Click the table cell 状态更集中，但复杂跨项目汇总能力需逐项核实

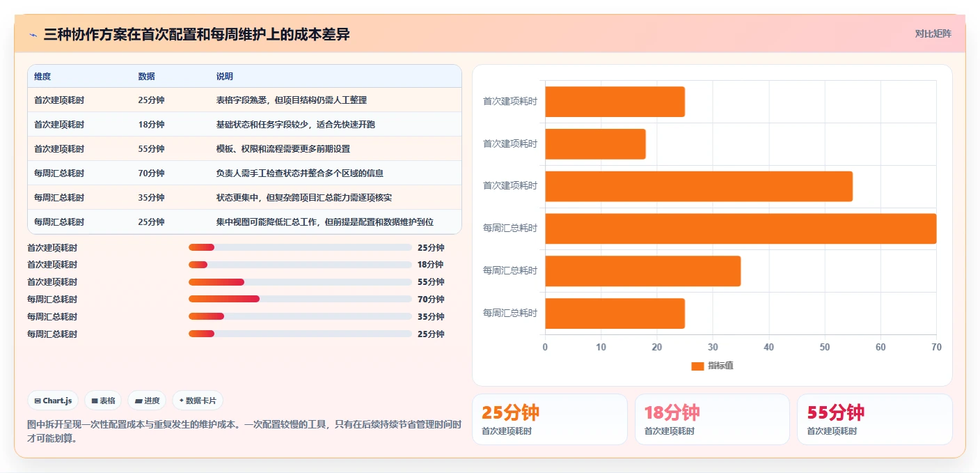coord(304,197)
